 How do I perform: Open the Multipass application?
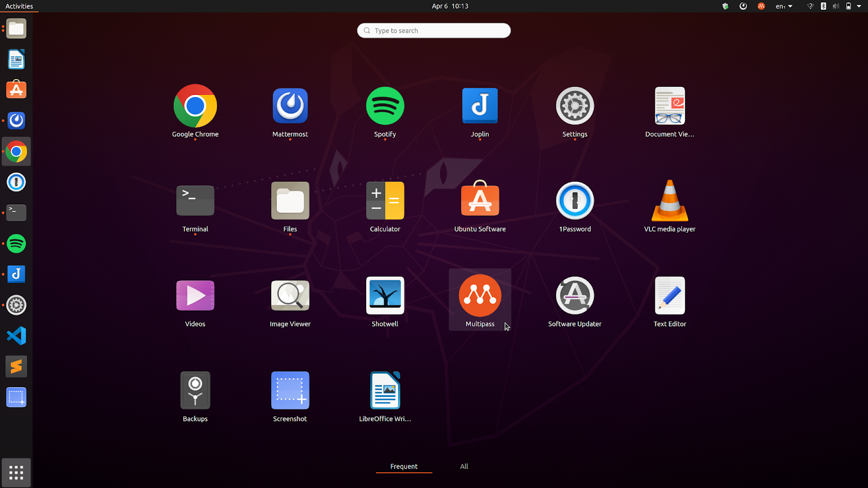pyautogui.click(x=480, y=296)
